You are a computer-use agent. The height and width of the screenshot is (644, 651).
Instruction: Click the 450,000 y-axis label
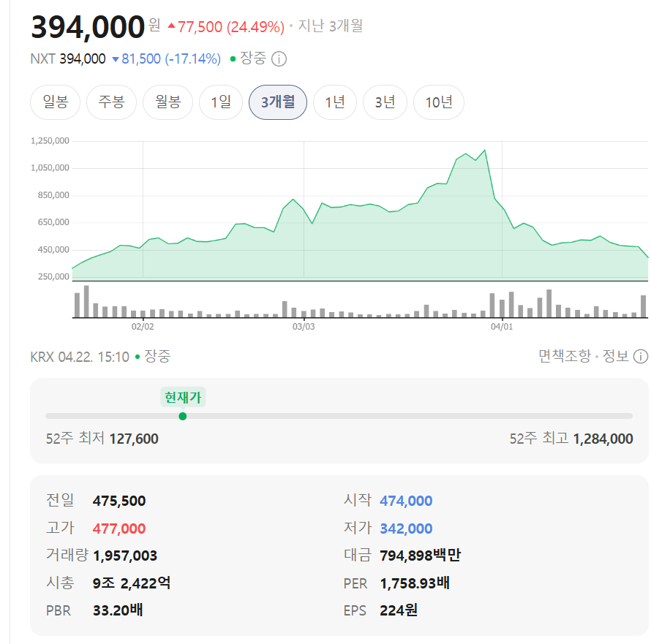tap(53, 250)
